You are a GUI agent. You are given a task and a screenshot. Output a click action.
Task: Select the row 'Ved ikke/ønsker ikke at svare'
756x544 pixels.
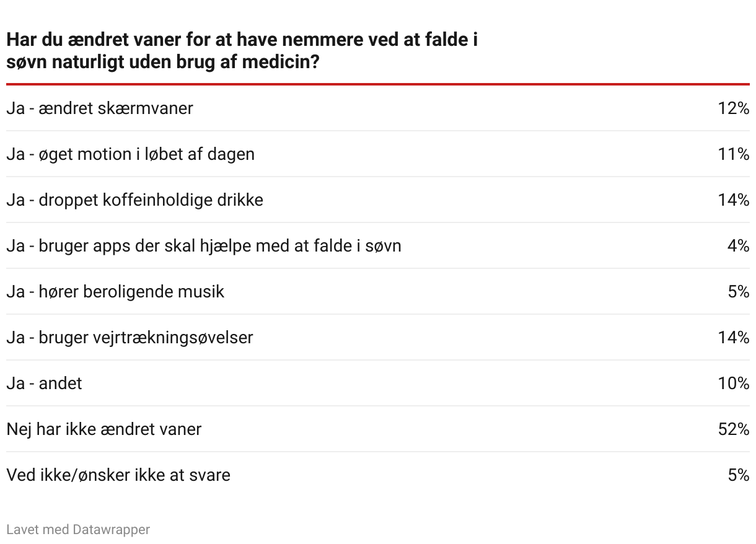(x=378, y=475)
